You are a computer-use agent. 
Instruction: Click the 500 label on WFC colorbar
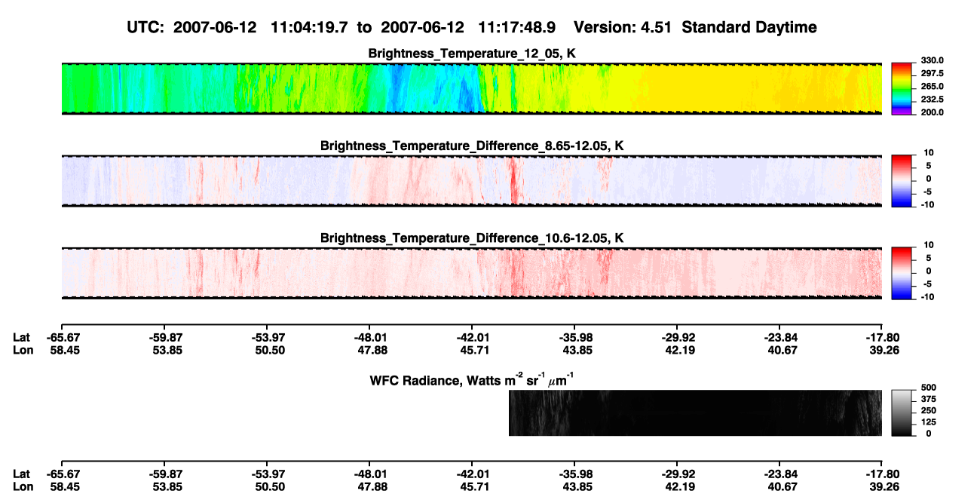tap(928, 386)
